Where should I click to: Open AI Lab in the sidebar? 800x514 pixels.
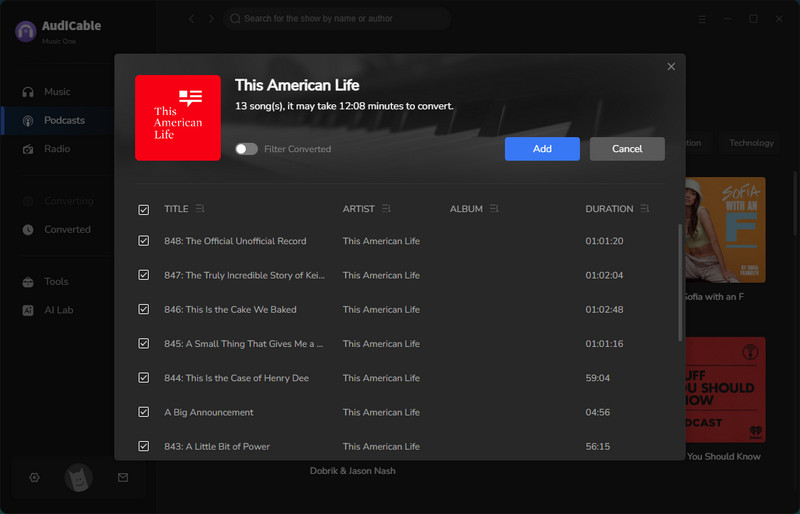click(59, 310)
